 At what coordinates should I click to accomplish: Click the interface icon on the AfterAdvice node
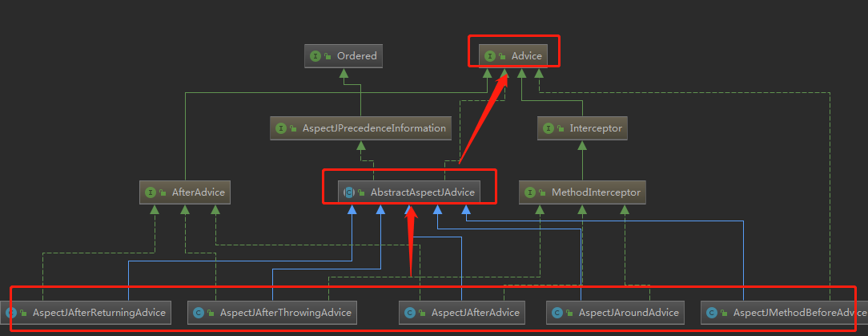pyautogui.click(x=151, y=192)
